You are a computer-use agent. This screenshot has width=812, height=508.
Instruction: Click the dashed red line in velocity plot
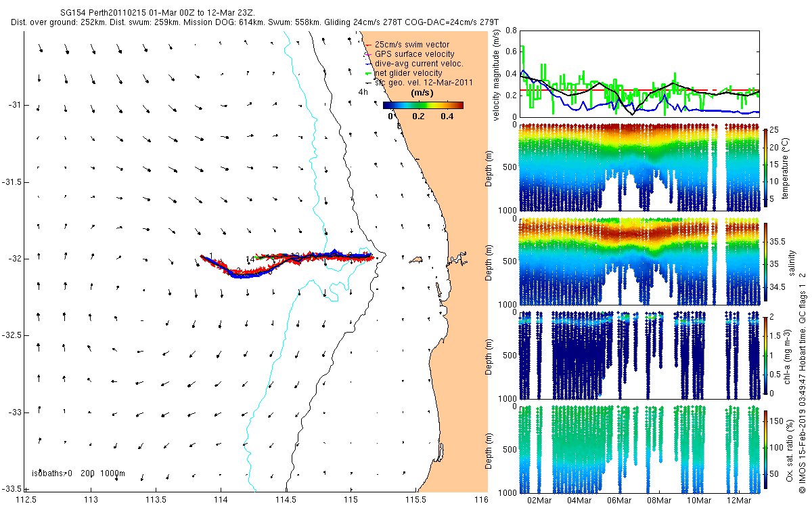click(x=639, y=90)
